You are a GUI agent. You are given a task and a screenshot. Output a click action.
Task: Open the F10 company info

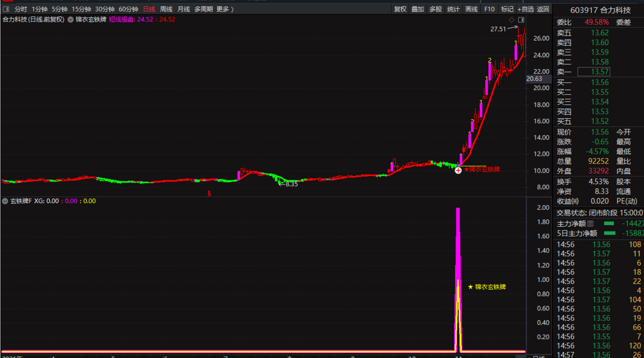(489, 9)
